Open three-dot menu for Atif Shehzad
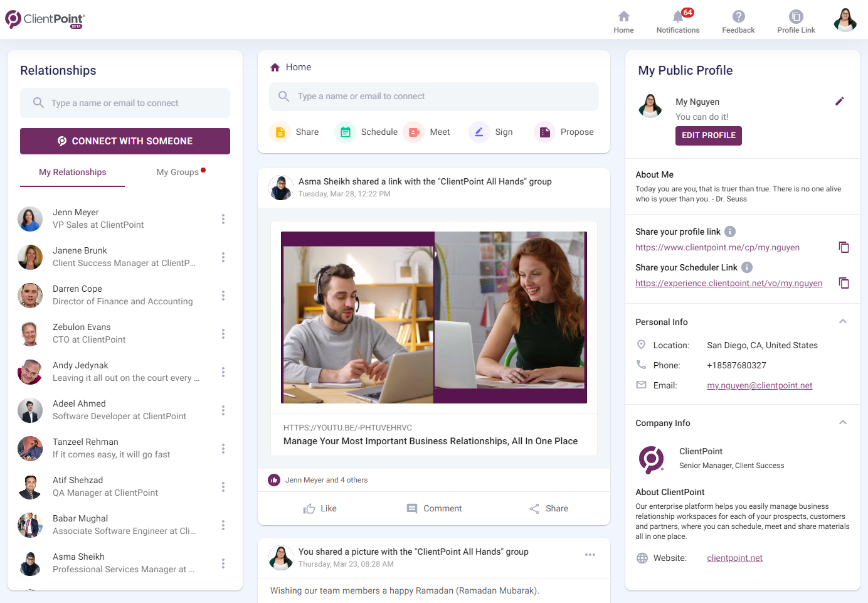 pyautogui.click(x=223, y=487)
